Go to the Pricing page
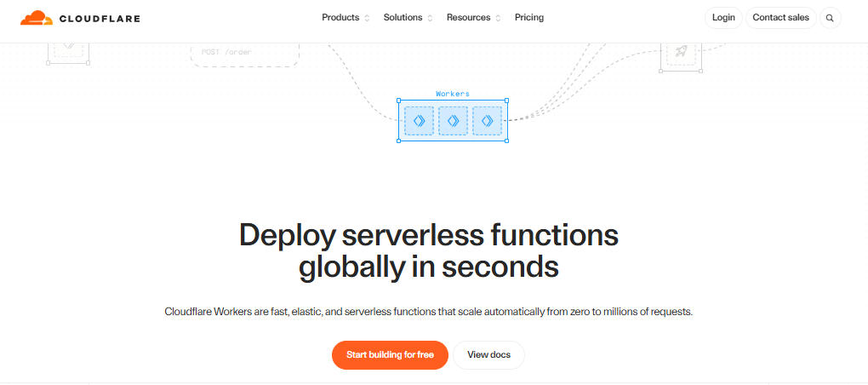The image size is (868, 385). 529,17
